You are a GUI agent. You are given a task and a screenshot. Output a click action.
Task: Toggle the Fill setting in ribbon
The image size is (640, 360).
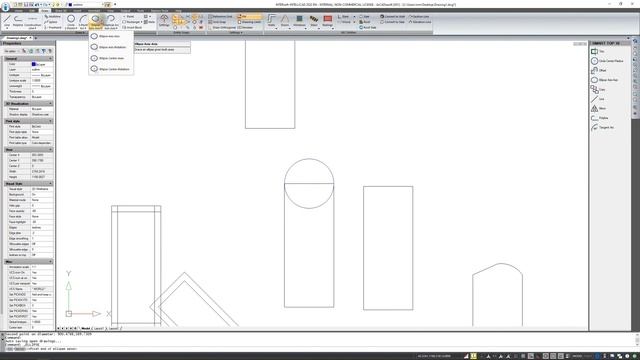coord(249,17)
